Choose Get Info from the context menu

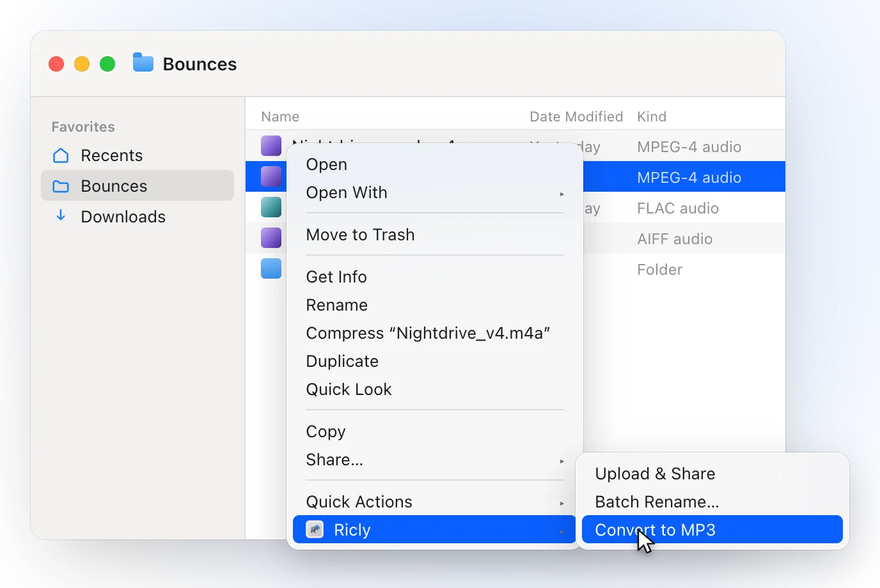(435, 277)
